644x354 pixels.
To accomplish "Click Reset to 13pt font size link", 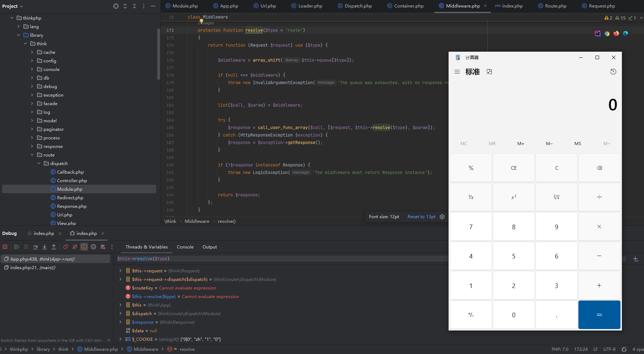I will [x=421, y=217].
